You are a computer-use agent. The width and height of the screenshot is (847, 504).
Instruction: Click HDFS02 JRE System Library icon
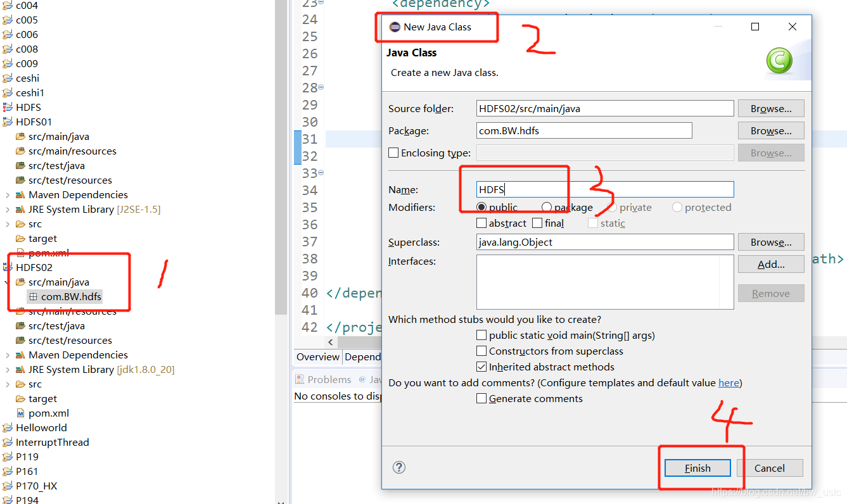tap(20, 369)
